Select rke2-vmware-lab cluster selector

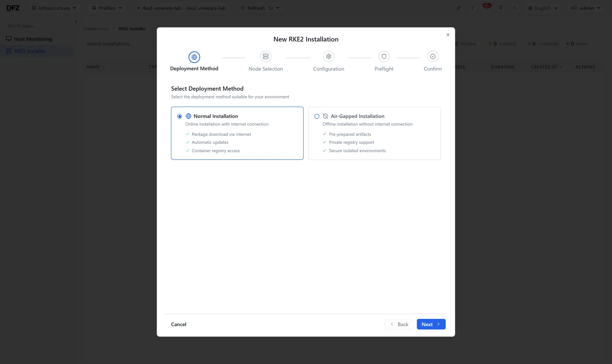coord(181,8)
